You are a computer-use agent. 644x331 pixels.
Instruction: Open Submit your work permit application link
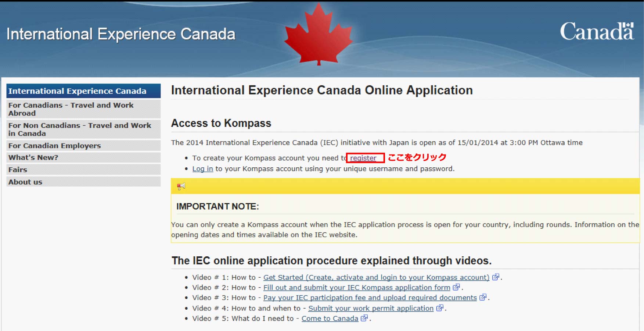371,308
